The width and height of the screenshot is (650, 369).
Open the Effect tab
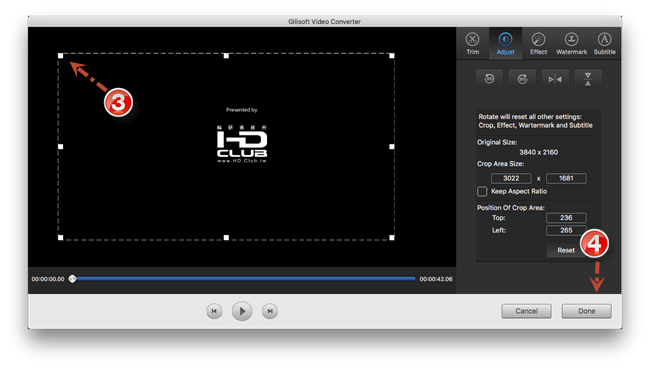(538, 44)
